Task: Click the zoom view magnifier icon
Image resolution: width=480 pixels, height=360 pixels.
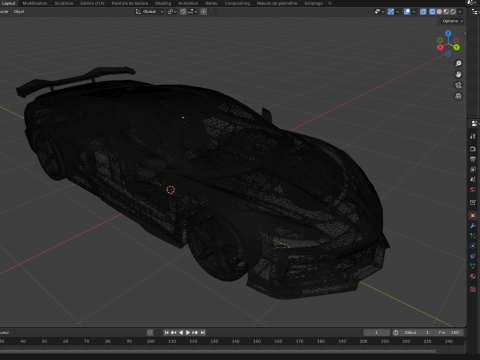Action: point(458,63)
